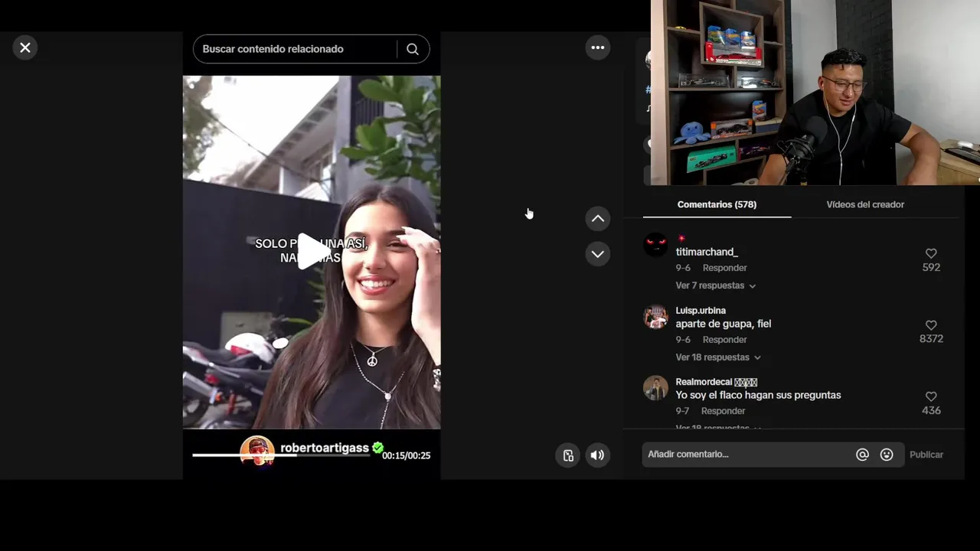Go to the next video with the down arrow
The image size is (980, 551).
coord(598,254)
